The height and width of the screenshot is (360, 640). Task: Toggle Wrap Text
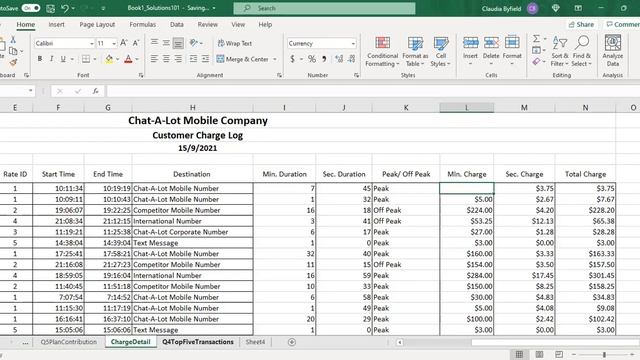pos(234,43)
